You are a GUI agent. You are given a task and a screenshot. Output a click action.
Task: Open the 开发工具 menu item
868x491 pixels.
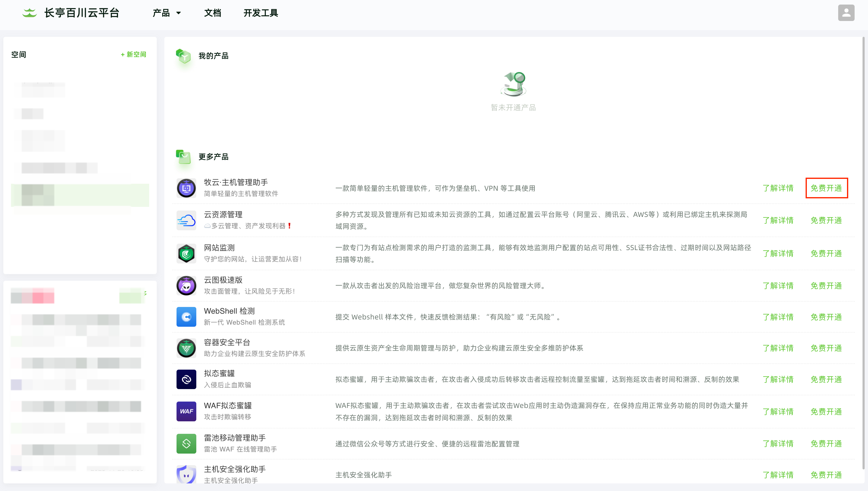tap(261, 13)
